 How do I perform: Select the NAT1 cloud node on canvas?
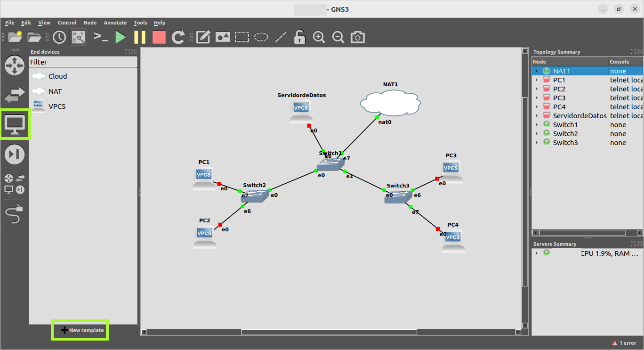pos(390,103)
